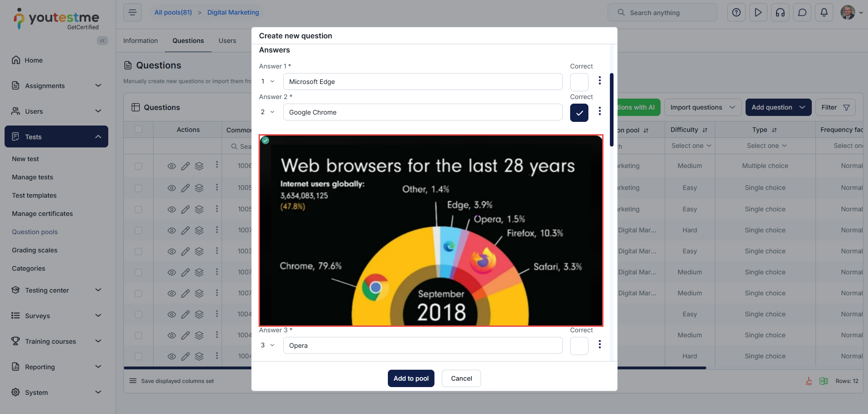
Task: Click the hamburger menu icon in top bar
Action: pyautogui.click(x=132, y=12)
